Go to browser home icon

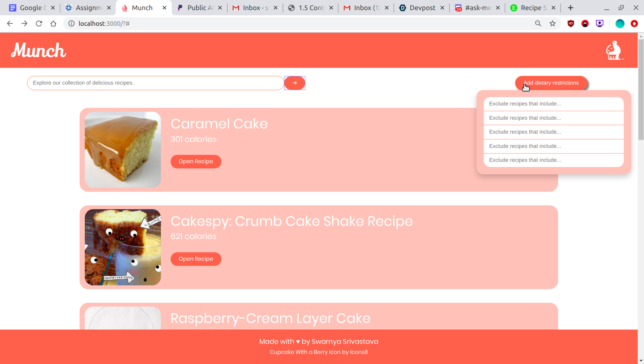pos(53,24)
